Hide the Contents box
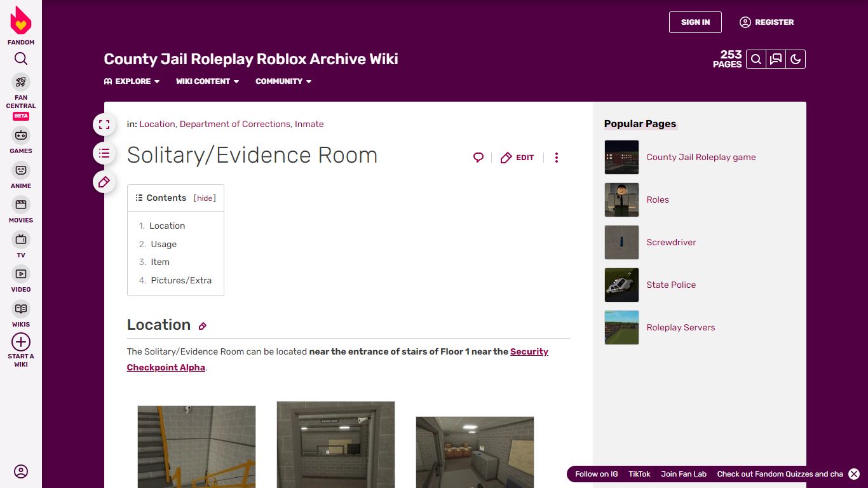This screenshot has width=868, height=488. [205, 198]
